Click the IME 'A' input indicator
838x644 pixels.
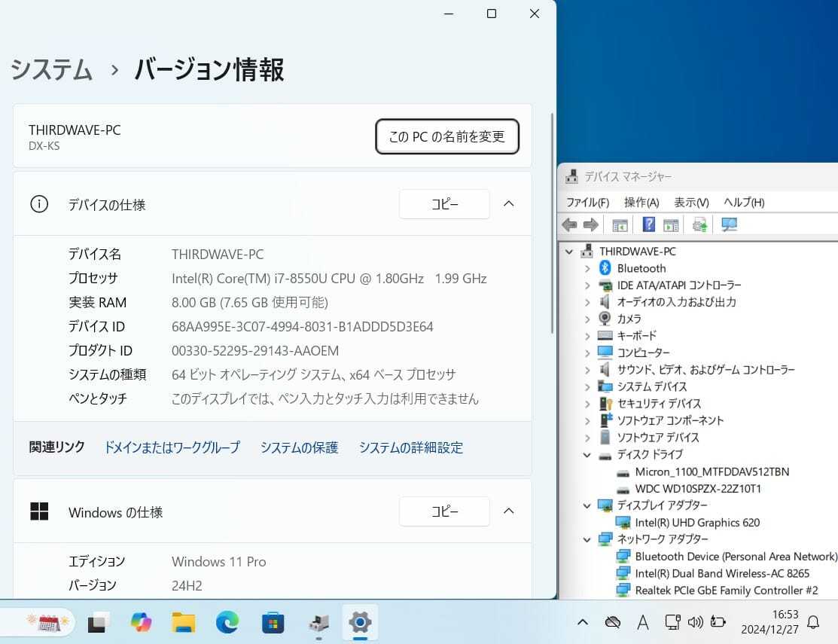point(643,622)
